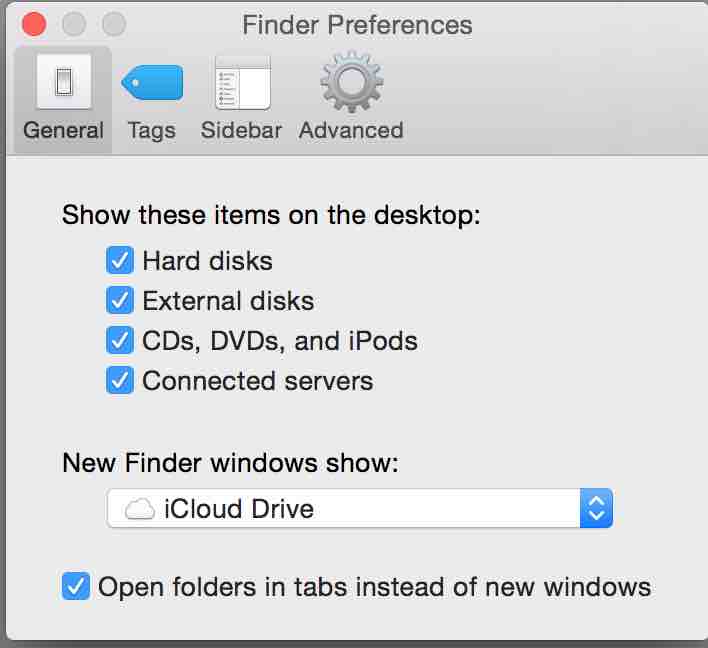Switch to the Tags tab label
Viewport: 708px width, 648px height.
152,130
